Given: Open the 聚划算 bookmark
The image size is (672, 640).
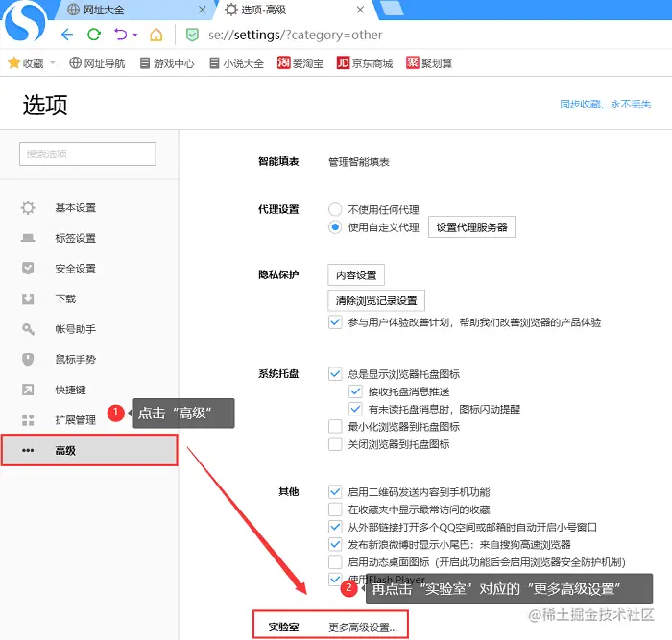Looking at the screenshot, I should (x=429, y=63).
